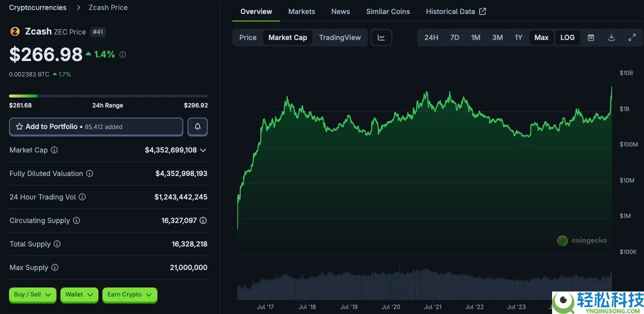Go to Cryptocurrencies breadcrumb link
The width and height of the screenshot is (644, 314).
(x=37, y=7)
